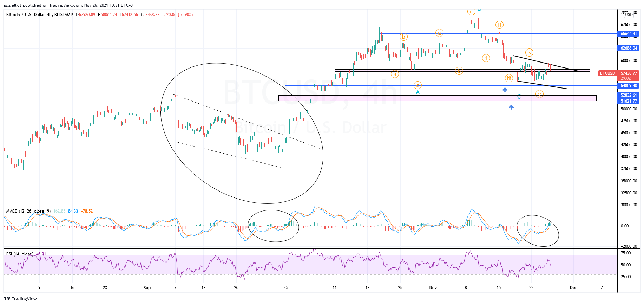Click the 40000.00 price axis tick

point(629,157)
